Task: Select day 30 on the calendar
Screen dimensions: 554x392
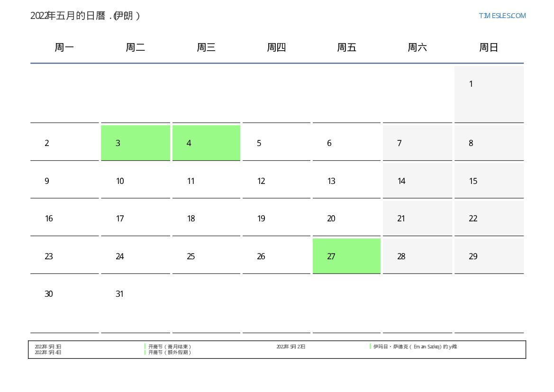Action: click(64, 304)
